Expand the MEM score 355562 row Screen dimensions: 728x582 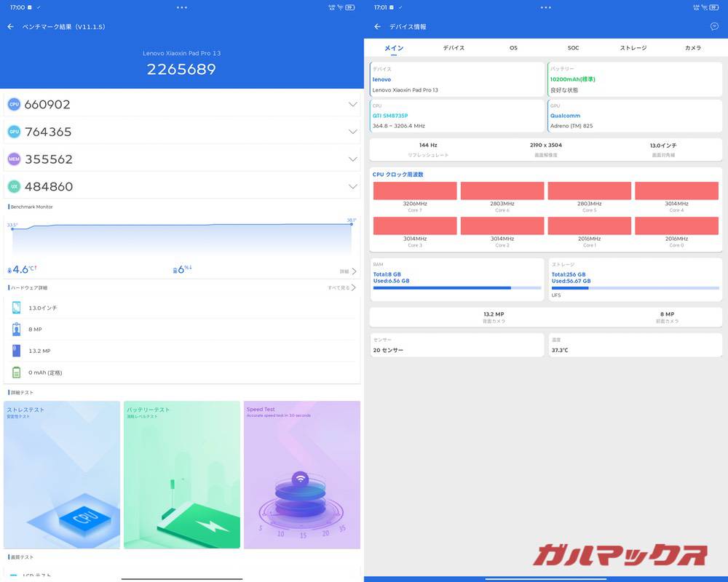(182, 159)
